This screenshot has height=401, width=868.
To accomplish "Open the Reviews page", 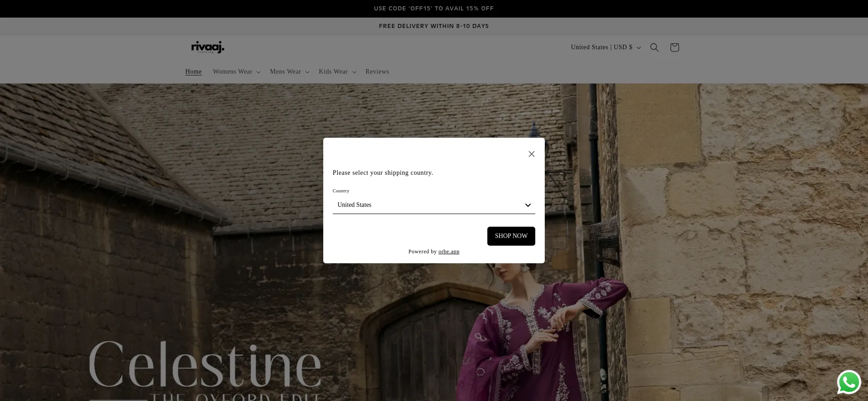I will [x=377, y=72].
